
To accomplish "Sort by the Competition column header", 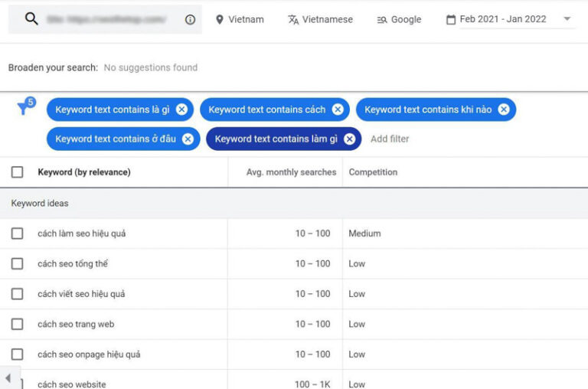I will coord(373,172).
